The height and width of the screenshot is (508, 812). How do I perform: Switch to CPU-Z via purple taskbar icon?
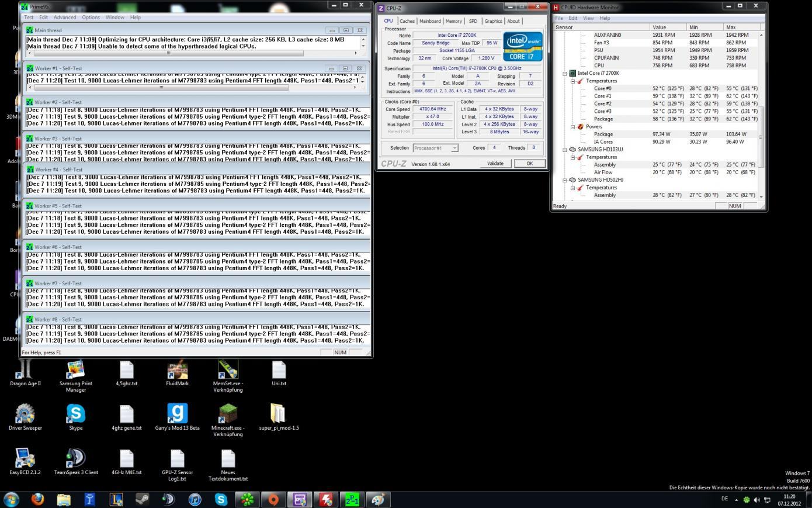(x=300, y=499)
